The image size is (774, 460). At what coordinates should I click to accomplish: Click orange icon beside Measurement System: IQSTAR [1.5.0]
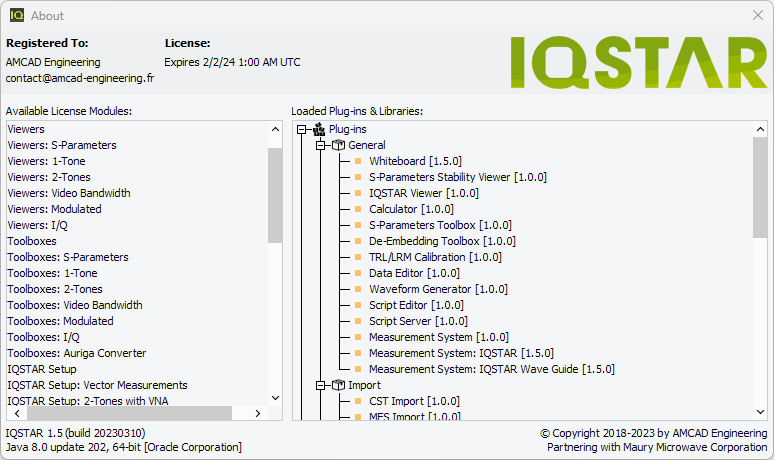[x=358, y=353]
